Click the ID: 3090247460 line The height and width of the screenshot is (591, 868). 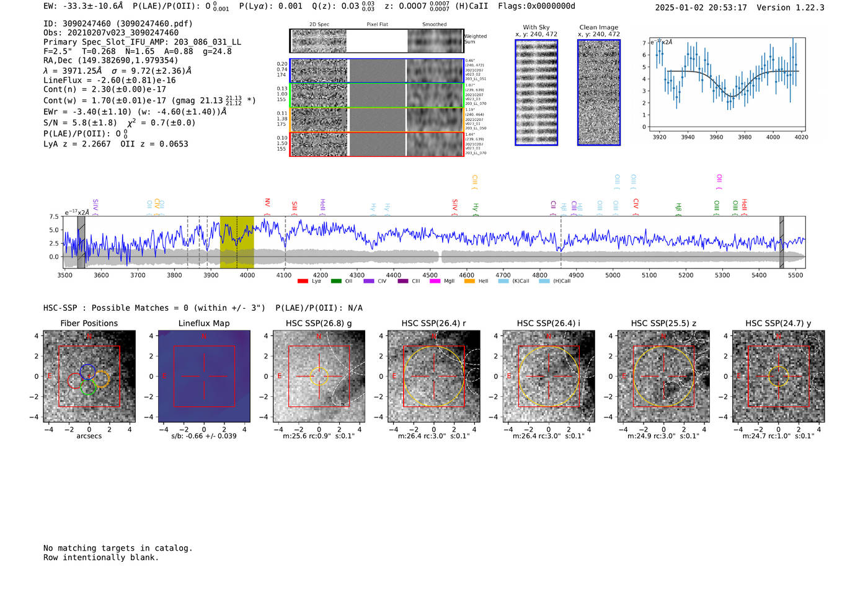(118, 24)
